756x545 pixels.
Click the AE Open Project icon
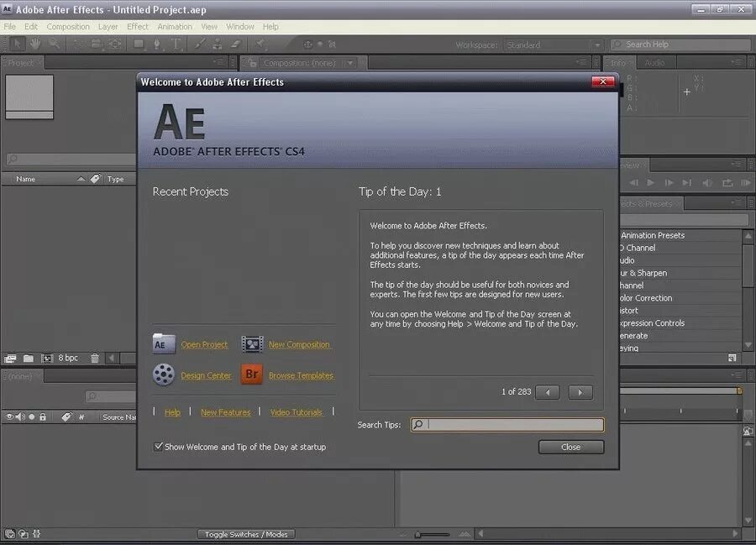tap(164, 344)
